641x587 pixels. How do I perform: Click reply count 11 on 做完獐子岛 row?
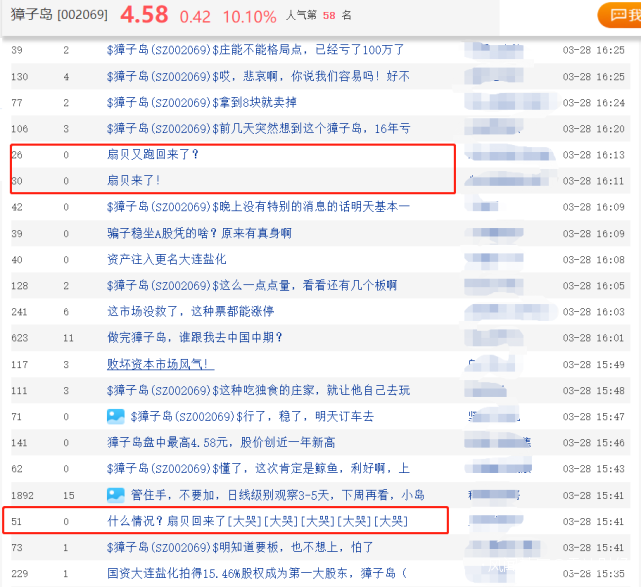(x=68, y=338)
